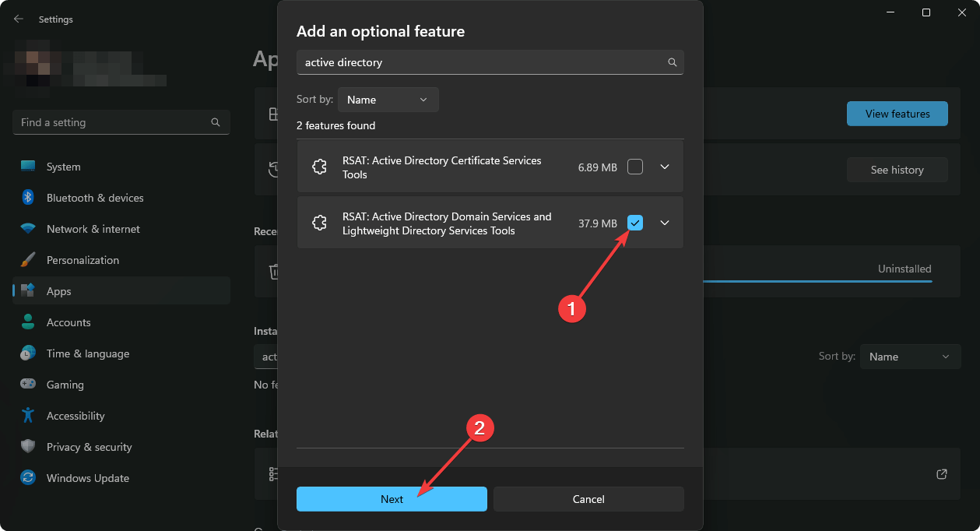980x531 pixels.
Task: Click Gaming controller icon
Action: pyautogui.click(x=28, y=385)
